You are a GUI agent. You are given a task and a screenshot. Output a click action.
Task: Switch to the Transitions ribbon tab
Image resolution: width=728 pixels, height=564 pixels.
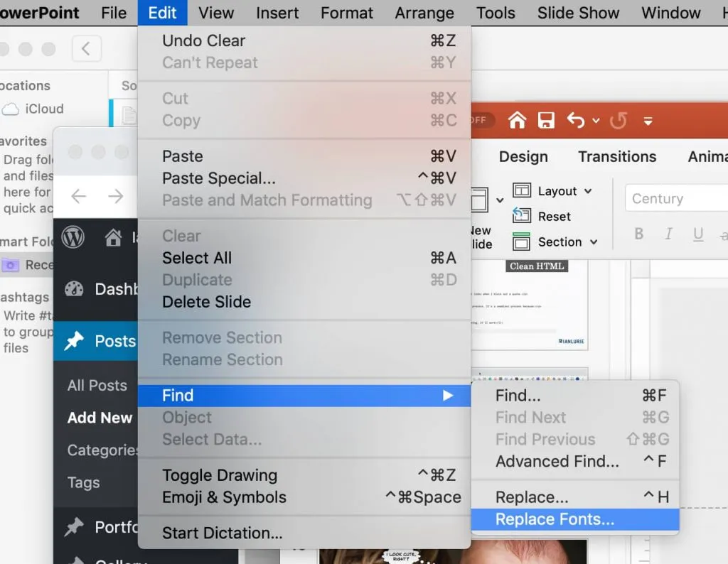tap(617, 157)
